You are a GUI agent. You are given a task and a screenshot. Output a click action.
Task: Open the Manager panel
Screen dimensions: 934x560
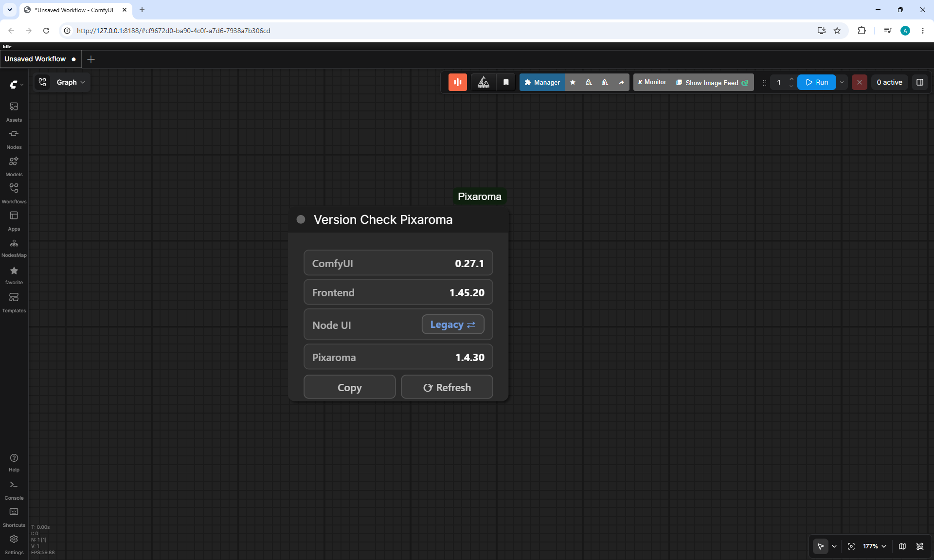(x=542, y=82)
